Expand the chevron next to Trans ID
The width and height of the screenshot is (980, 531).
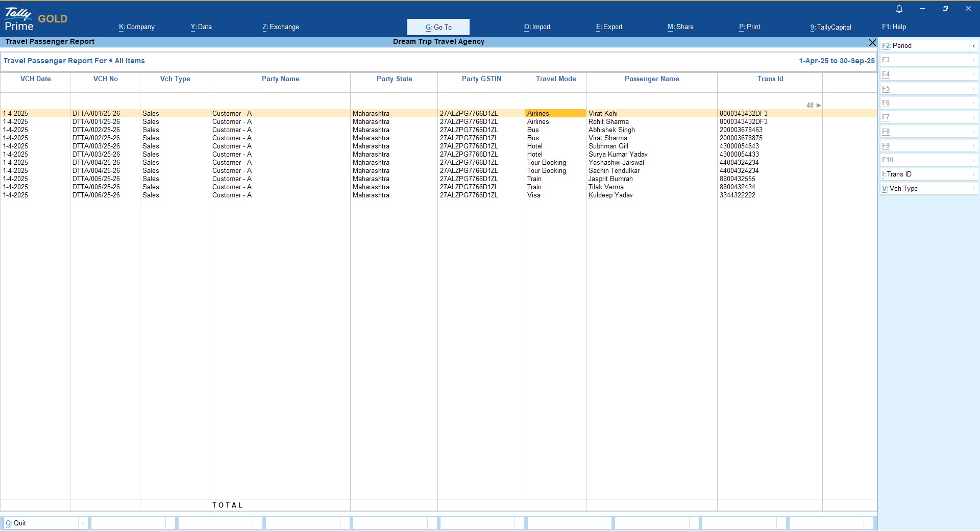974,174
